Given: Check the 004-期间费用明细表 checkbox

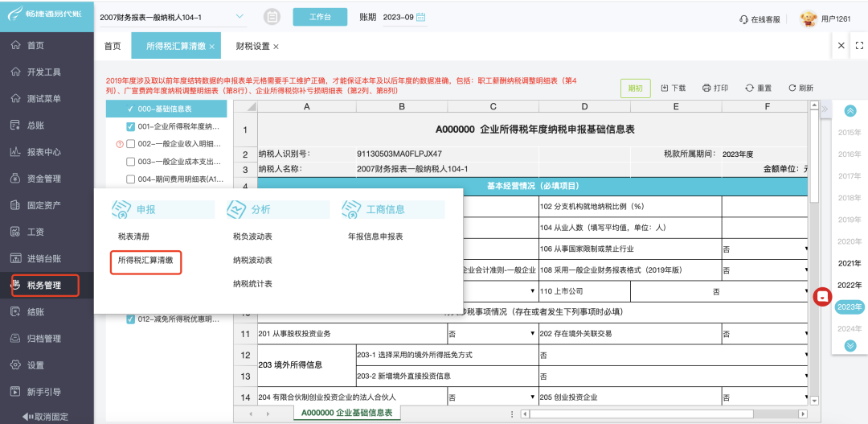Looking at the screenshot, I should (x=131, y=179).
